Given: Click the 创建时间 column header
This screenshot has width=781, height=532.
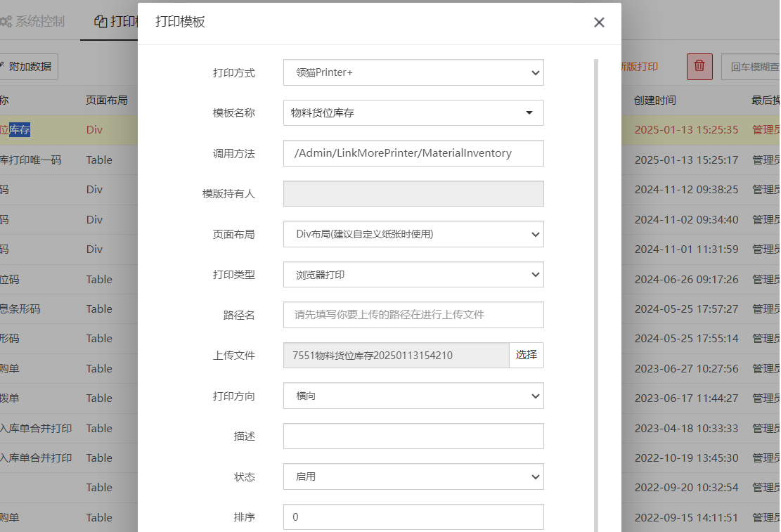Looking at the screenshot, I should click(654, 100).
